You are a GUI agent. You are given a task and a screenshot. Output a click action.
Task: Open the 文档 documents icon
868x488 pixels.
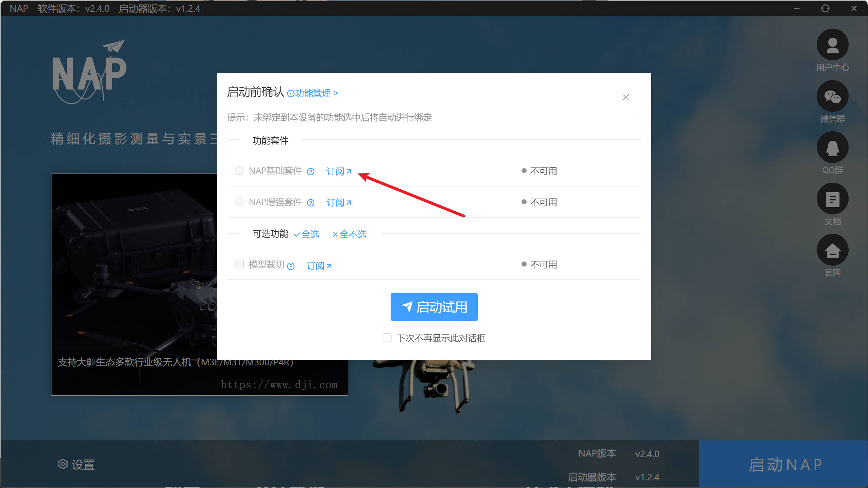click(832, 199)
